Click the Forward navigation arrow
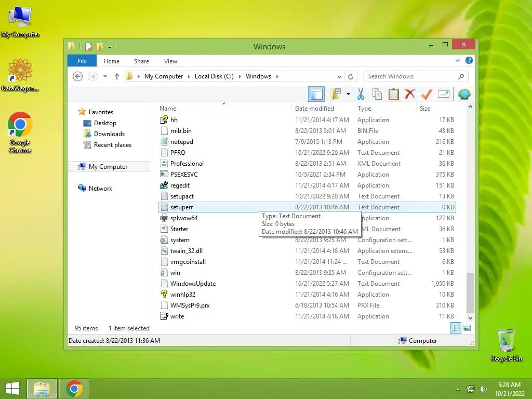 point(92,76)
